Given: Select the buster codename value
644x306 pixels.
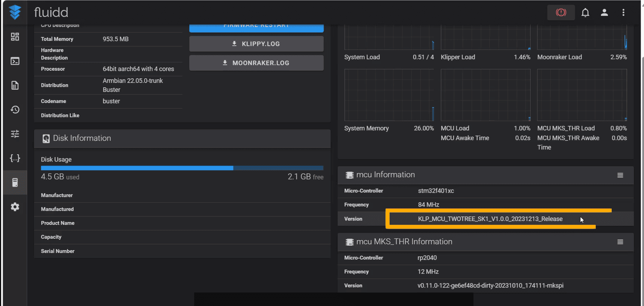Looking at the screenshot, I should (111, 101).
